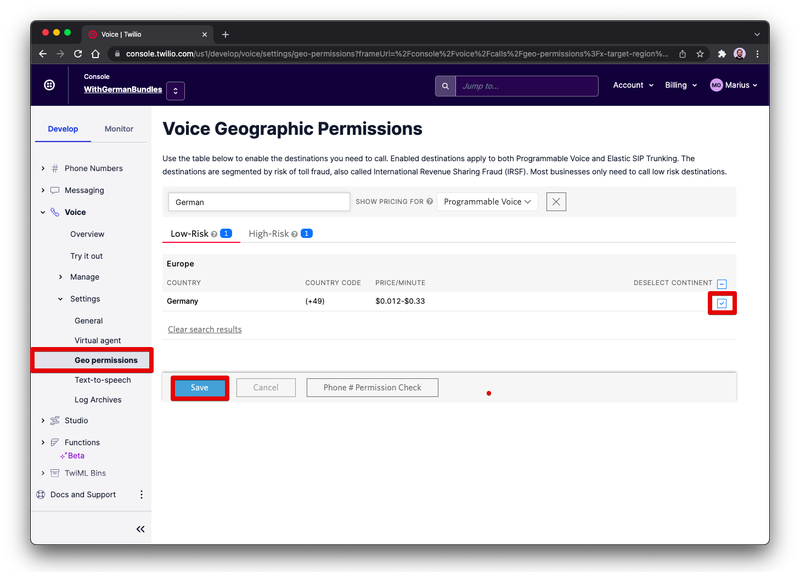800x585 pixels.
Task: Switch to the Monitor tab
Action: [119, 129]
